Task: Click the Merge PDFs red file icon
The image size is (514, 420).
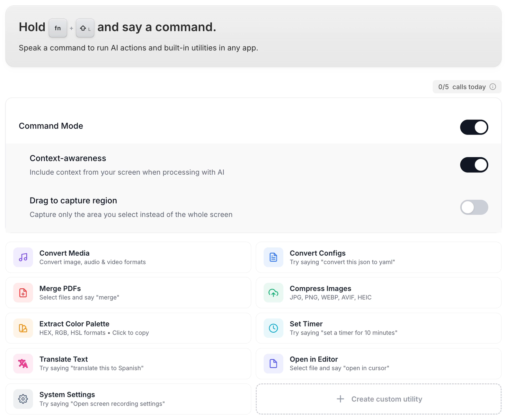Action: [23, 293]
